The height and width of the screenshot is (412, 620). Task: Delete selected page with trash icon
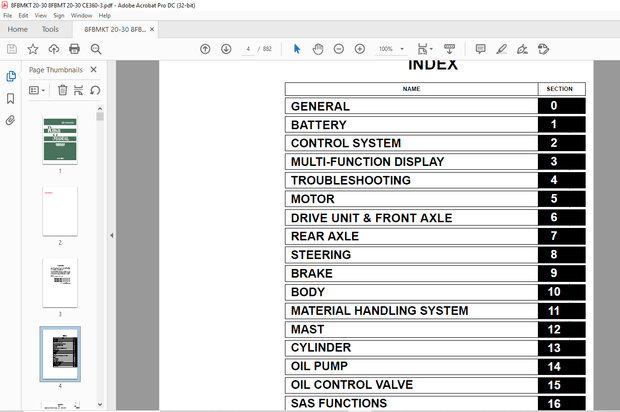pos(62,90)
